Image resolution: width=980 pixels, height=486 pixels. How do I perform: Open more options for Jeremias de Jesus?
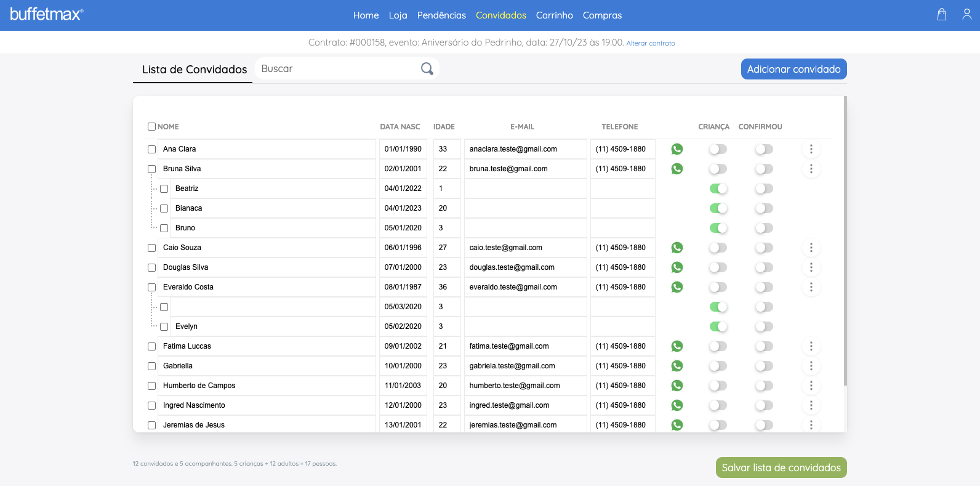pyautogui.click(x=811, y=425)
